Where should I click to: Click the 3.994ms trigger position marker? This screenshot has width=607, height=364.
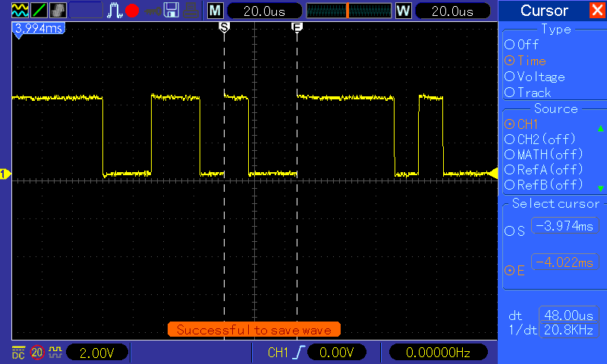pos(39,28)
